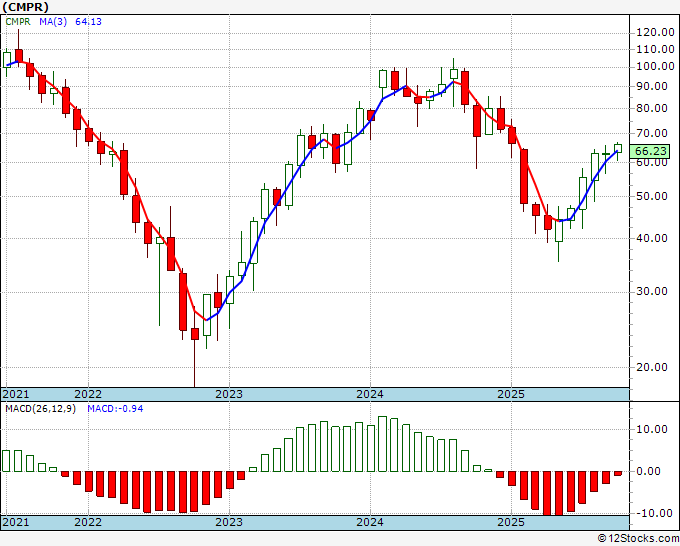Click the 120.00 price axis label
The image size is (680, 546).
point(655,33)
